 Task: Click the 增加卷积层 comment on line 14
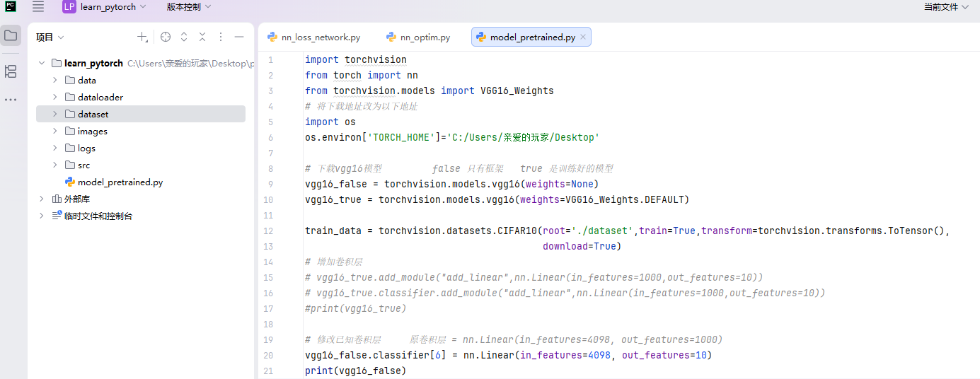pyautogui.click(x=333, y=262)
